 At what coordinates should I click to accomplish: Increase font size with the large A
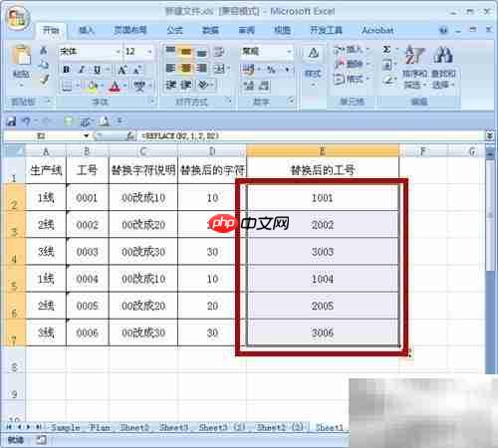123,70
